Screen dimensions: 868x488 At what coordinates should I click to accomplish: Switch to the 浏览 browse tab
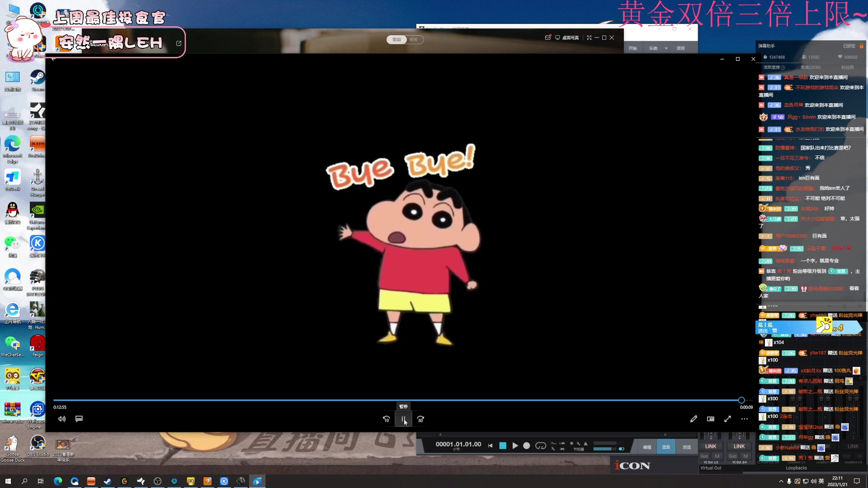(686, 447)
